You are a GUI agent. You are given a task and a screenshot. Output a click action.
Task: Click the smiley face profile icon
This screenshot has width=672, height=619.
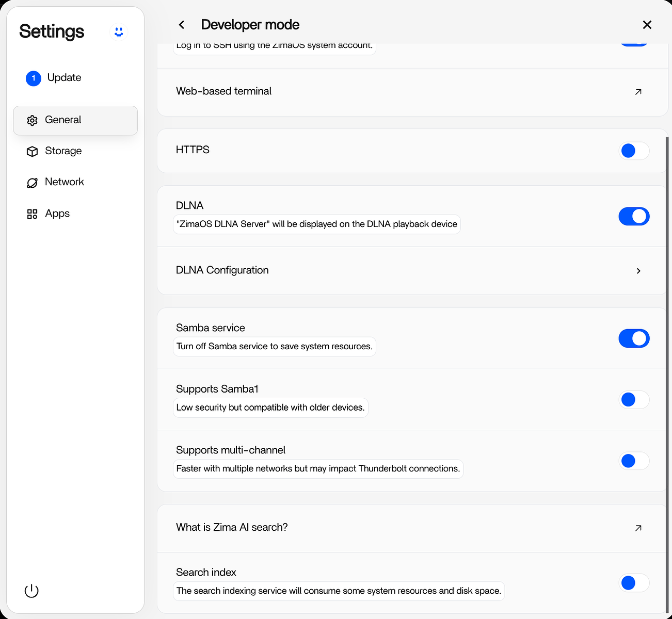119,32
